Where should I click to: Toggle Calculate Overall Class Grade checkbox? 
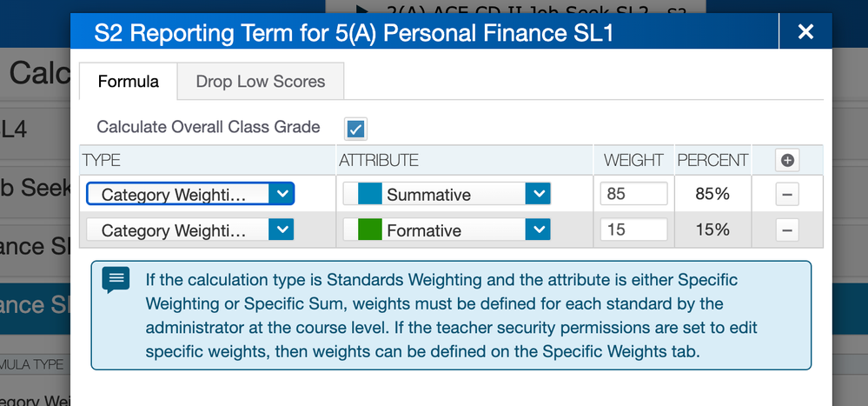tap(355, 129)
